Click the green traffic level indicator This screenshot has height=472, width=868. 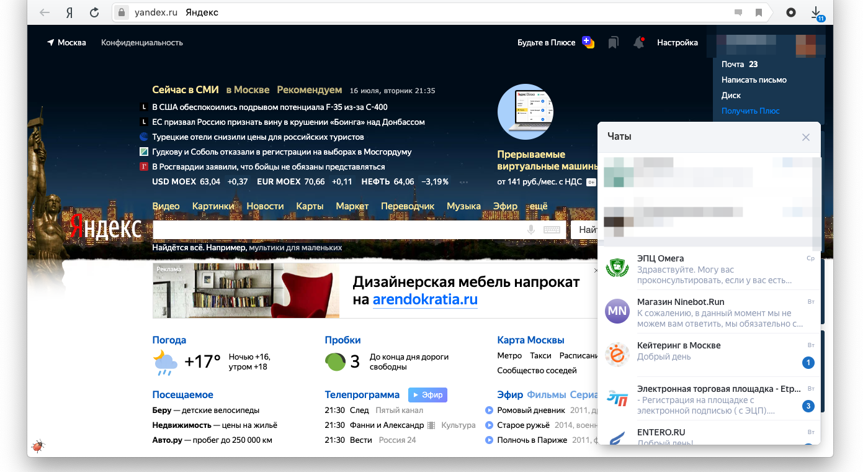[336, 361]
